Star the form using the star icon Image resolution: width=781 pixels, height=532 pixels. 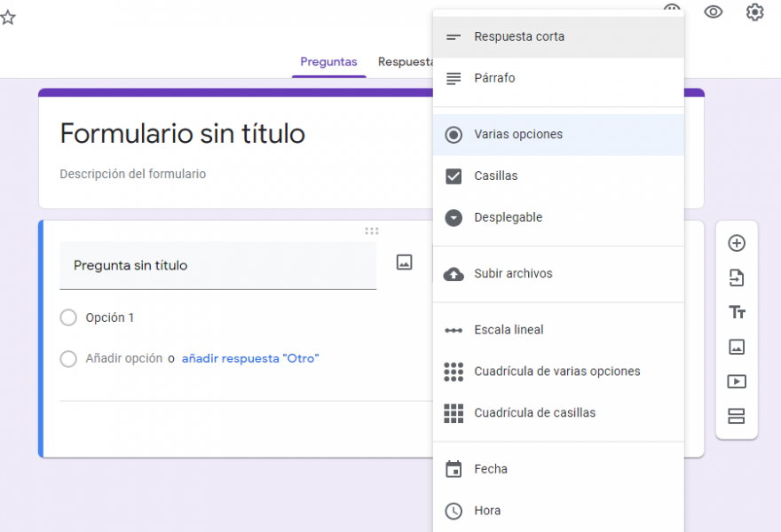coord(9,17)
